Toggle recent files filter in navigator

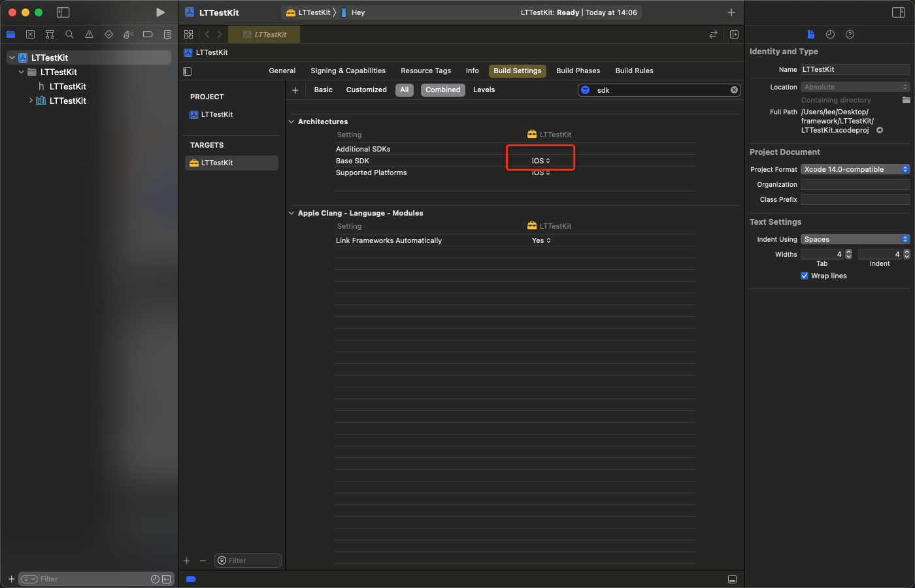155,579
